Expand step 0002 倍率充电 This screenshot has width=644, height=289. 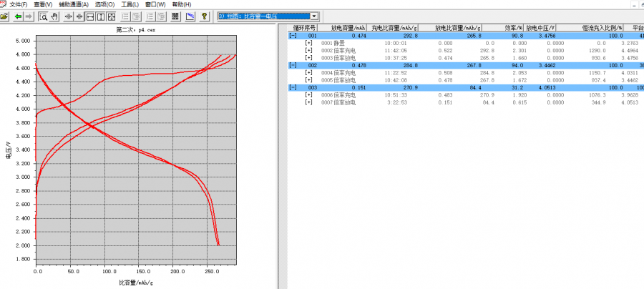[x=309, y=50]
